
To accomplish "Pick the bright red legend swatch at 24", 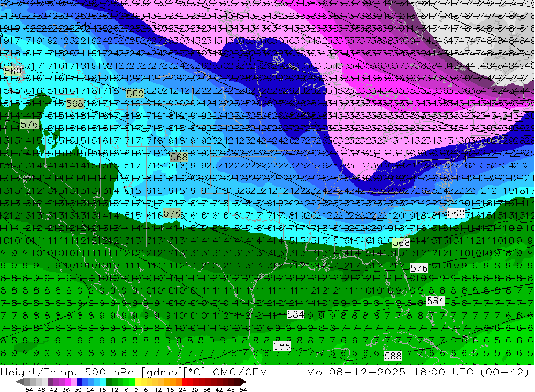I will [185, 381].
